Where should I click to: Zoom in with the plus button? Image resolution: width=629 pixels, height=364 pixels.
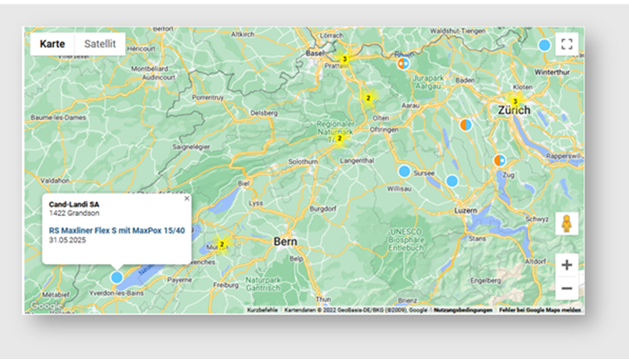566,265
